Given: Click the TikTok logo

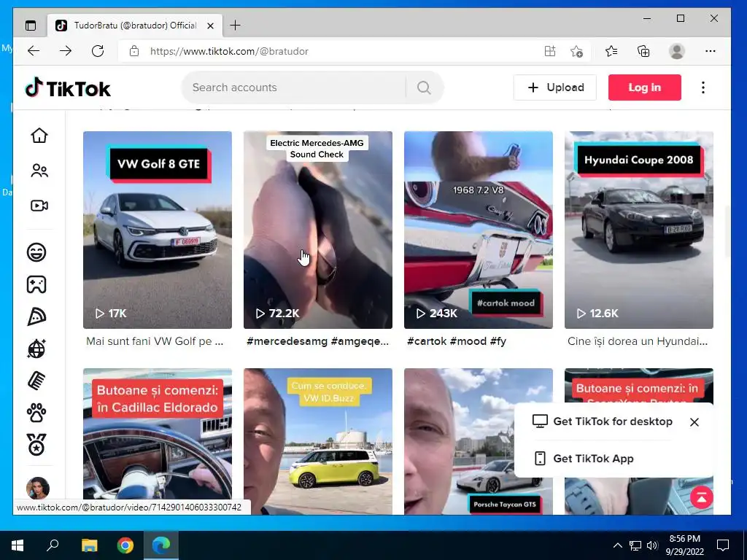Looking at the screenshot, I should [x=68, y=88].
